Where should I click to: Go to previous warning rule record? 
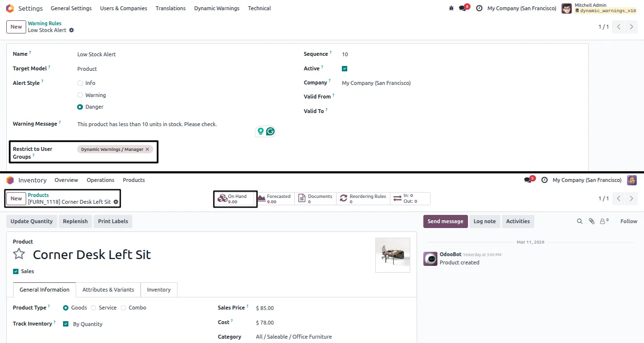tap(618, 27)
